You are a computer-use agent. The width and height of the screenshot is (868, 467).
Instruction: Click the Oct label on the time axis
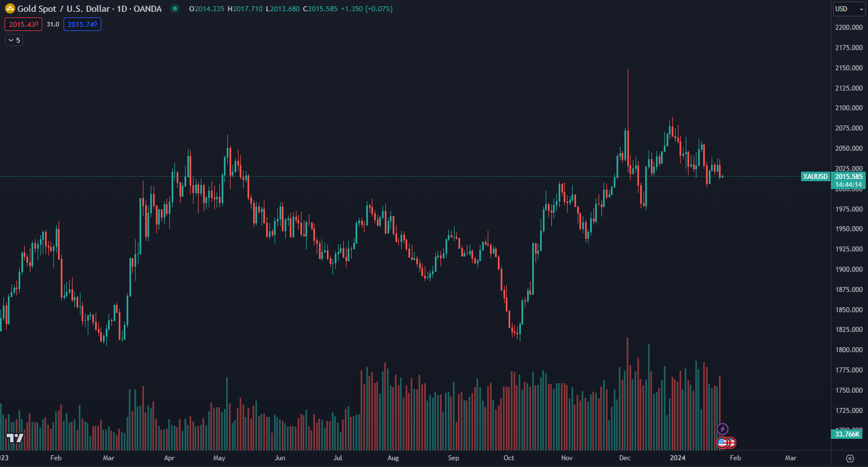pyautogui.click(x=509, y=458)
